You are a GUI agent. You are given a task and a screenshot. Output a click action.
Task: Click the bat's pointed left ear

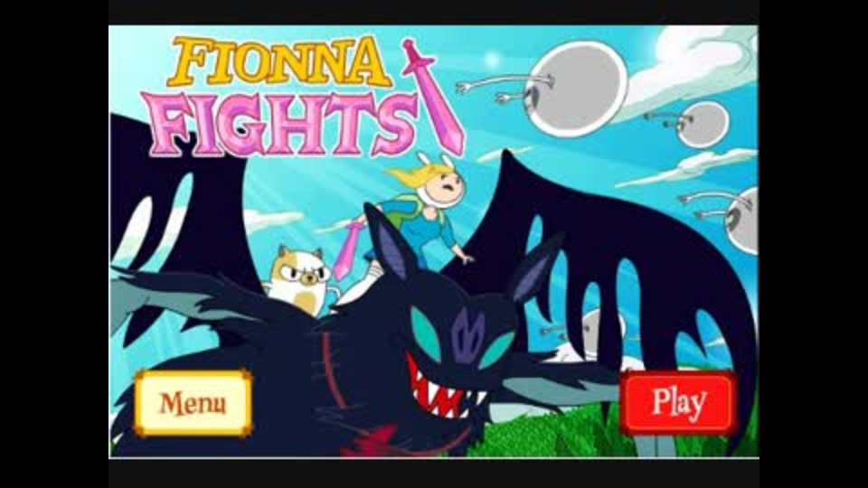391,242
